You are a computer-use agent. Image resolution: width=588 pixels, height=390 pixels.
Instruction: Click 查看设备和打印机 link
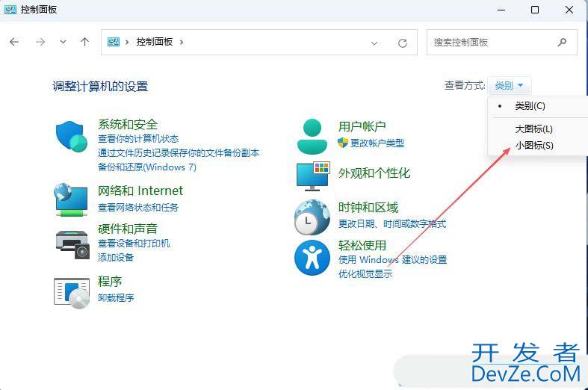134,244
